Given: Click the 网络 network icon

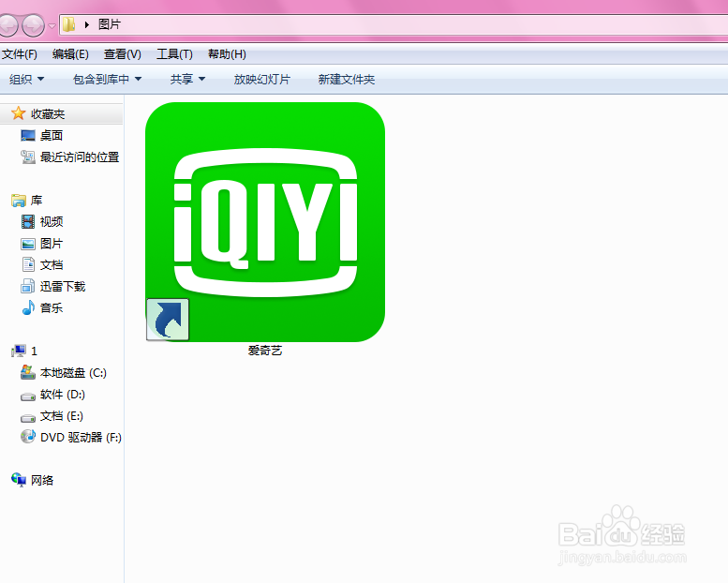Looking at the screenshot, I should (19, 480).
